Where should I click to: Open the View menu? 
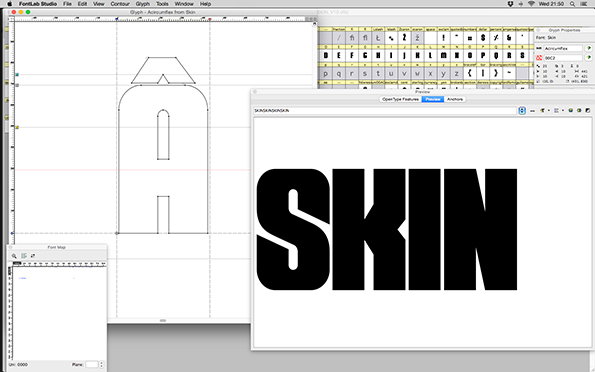pos(98,4)
